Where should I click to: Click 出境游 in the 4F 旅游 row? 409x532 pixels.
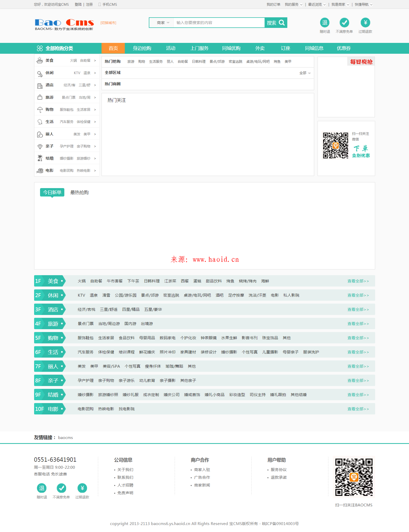[x=147, y=324]
